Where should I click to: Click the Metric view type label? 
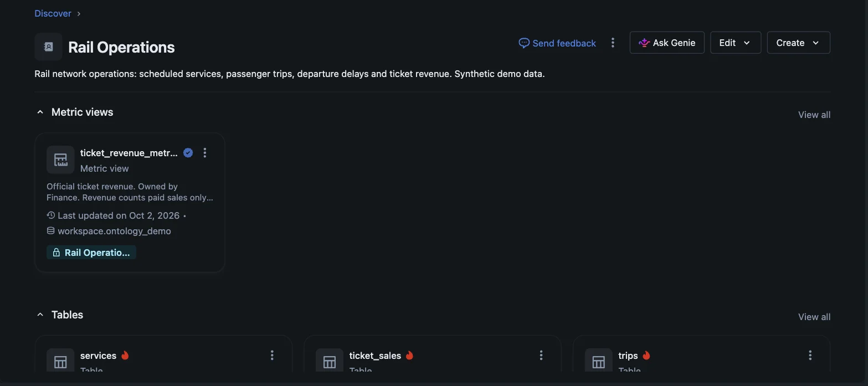coord(105,168)
